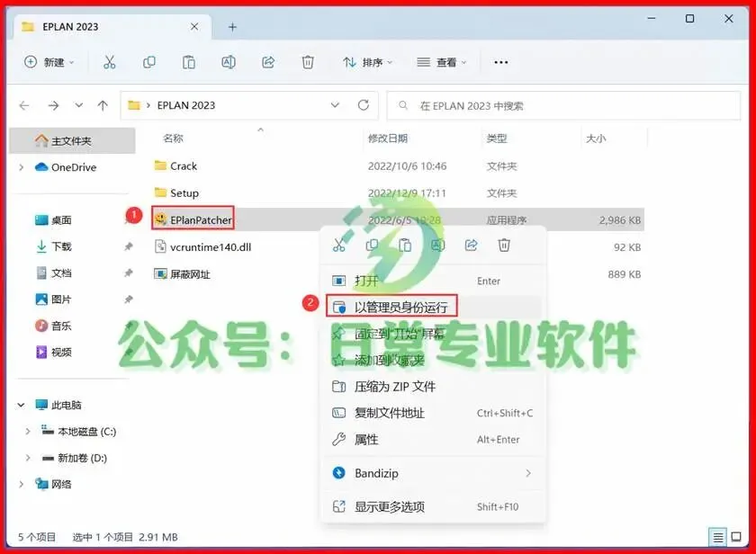
Task: Click the Paste icon in the toolbar
Action: click(188, 62)
